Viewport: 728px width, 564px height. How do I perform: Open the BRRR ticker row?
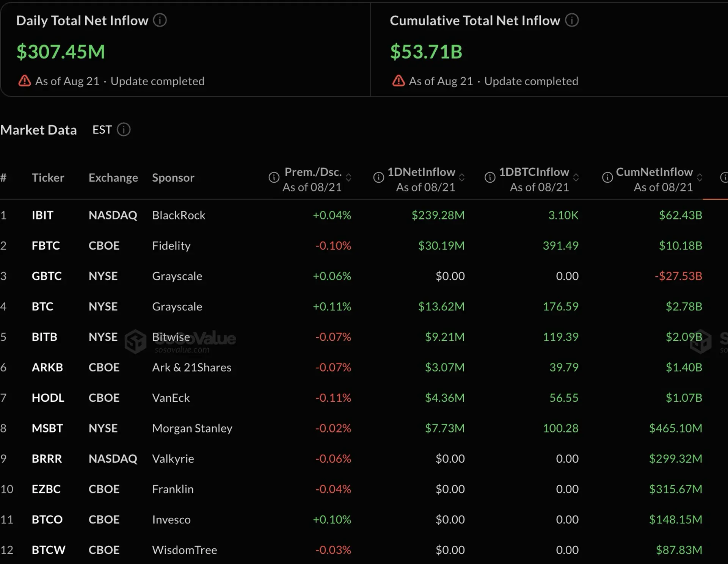tap(47, 459)
